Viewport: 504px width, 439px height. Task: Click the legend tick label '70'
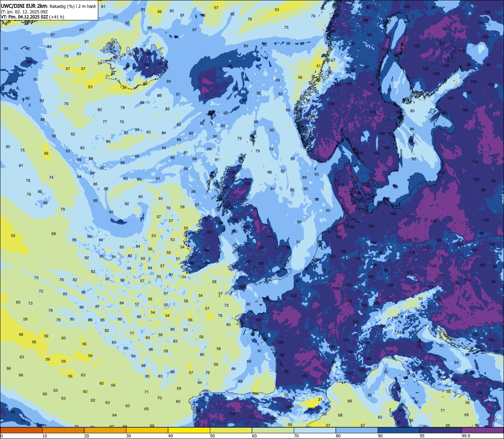(296, 436)
